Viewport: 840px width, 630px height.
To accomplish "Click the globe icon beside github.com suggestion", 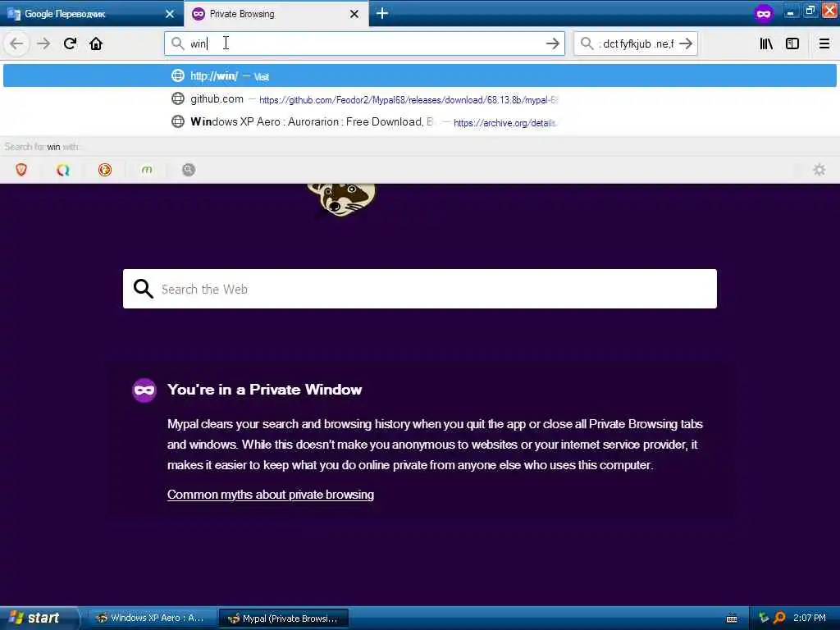I will click(178, 98).
